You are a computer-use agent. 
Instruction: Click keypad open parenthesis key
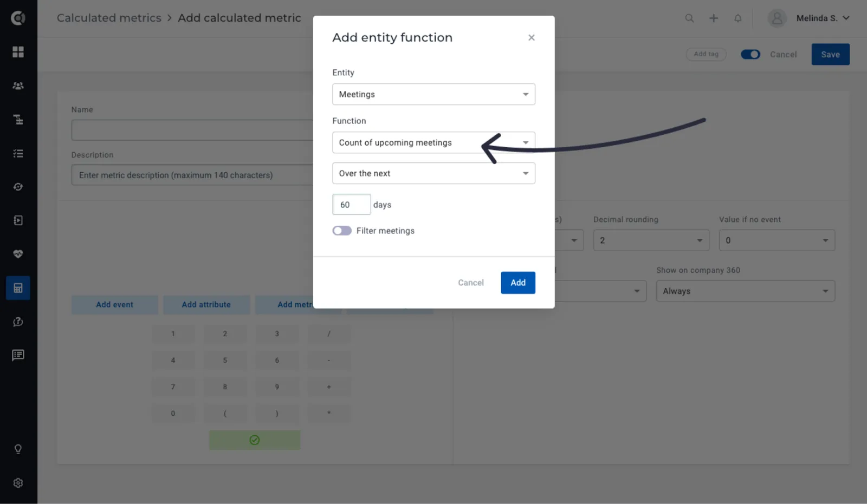point(225,413)
